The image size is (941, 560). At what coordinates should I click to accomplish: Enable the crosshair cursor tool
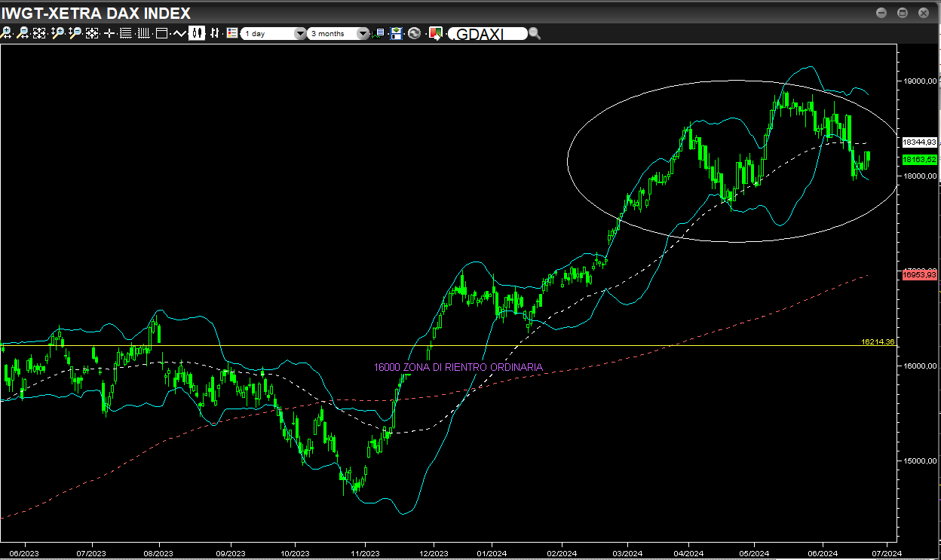pos(109,33)
